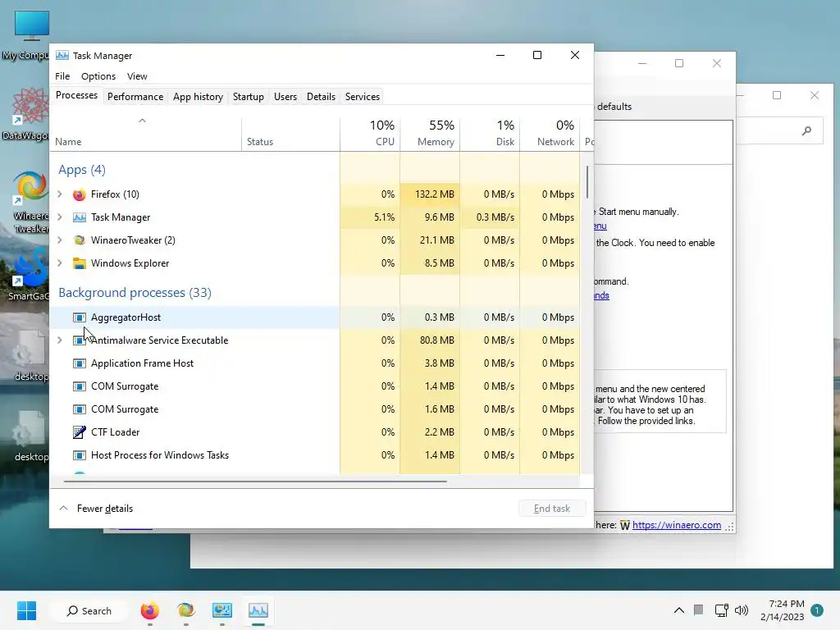Open the Control Panel taskbar icon
Screen dimensions: 840x630
(221, 610)
